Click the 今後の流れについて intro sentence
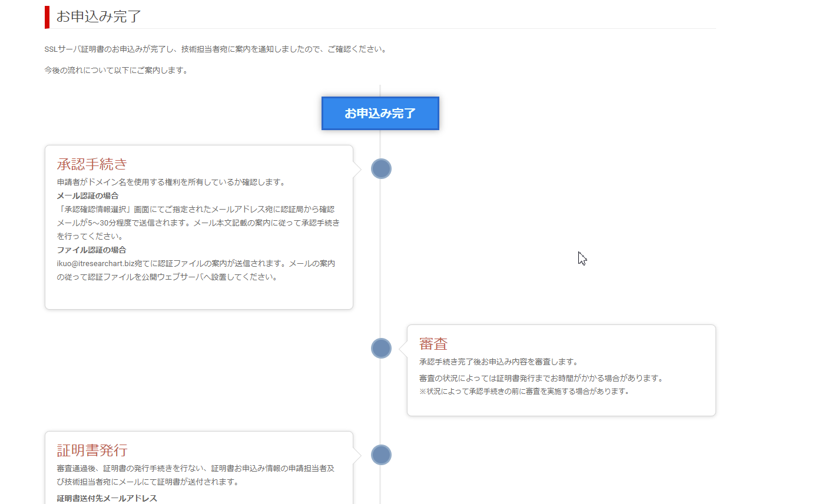Screen dimensions: 815x504 (x=116, y=71)
